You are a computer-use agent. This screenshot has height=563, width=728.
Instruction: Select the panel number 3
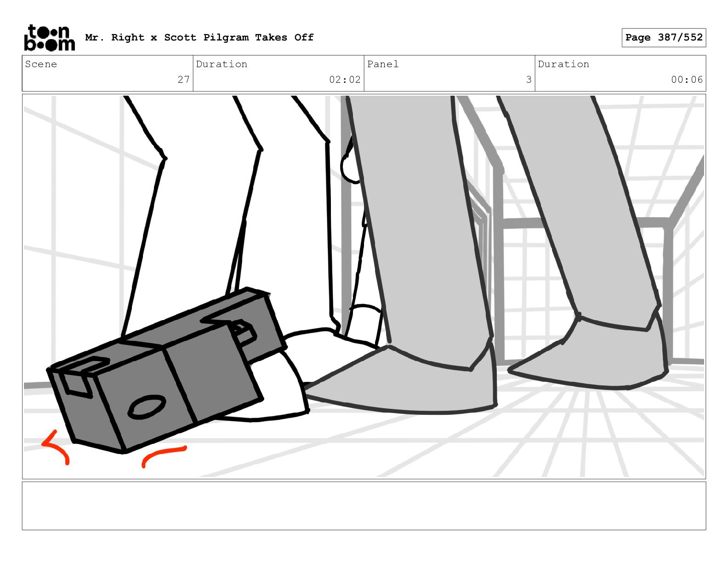tap(529, 80)
